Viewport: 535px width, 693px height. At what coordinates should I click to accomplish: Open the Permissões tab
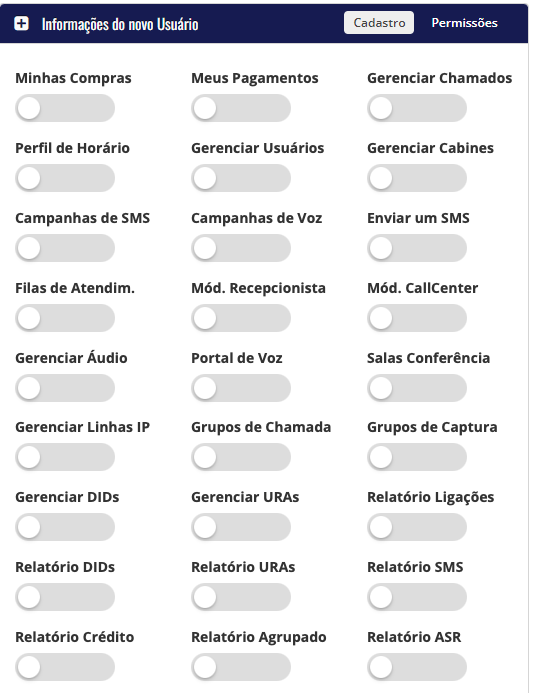click(464, 23)
